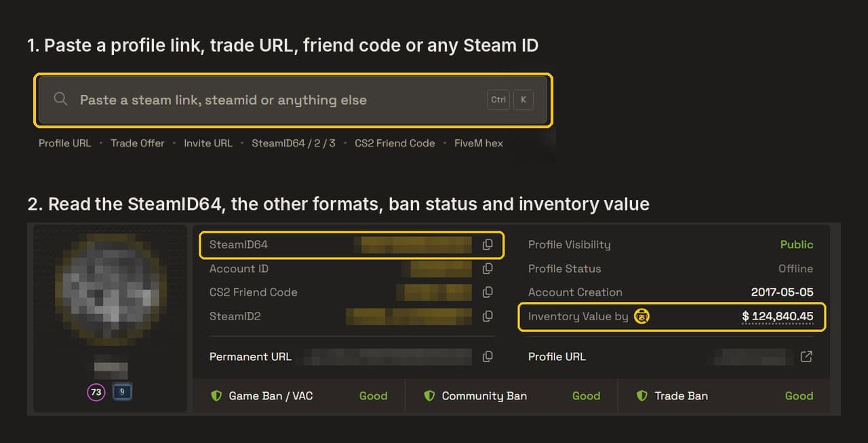The image size is (868, 443).
Task: Click the SteamID2 row label
Action: tap(235, 316)
